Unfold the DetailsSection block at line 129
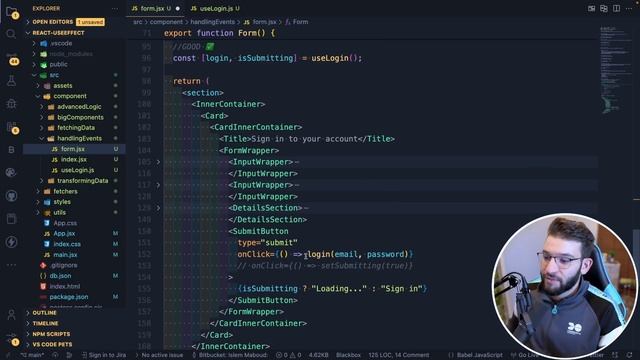The height and width of the screenshot is (360, 640). click(158, 208)
